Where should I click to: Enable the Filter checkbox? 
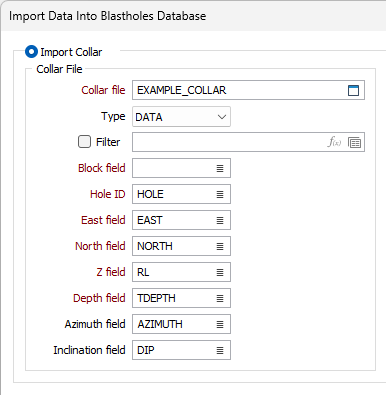tap(84, 142)
